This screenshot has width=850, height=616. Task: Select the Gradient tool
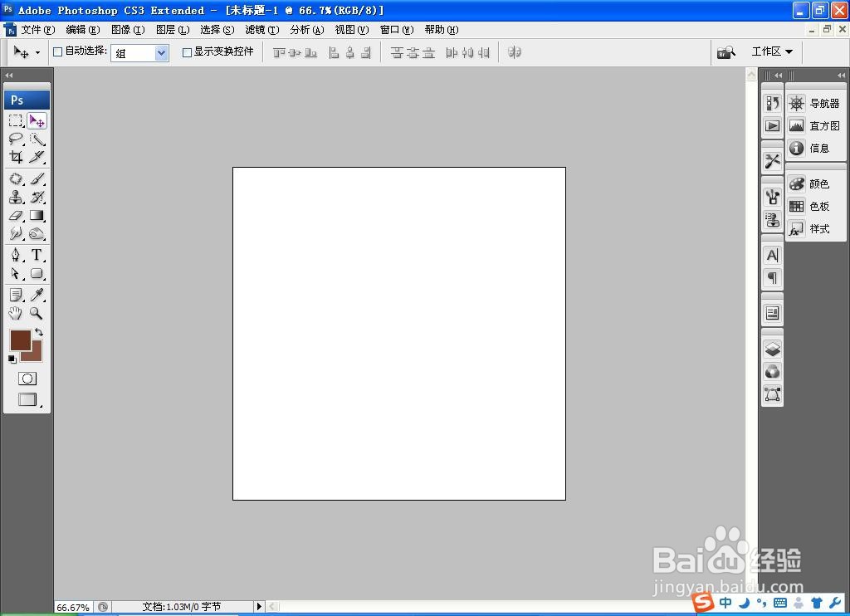pos(37,215)
